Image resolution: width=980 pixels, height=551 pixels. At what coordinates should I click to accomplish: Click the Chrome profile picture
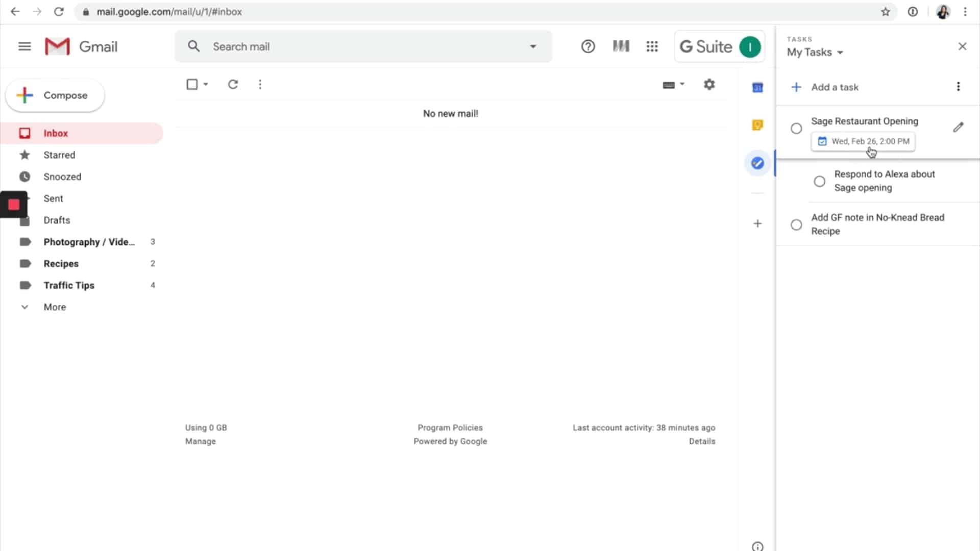[x=943, y=12]
